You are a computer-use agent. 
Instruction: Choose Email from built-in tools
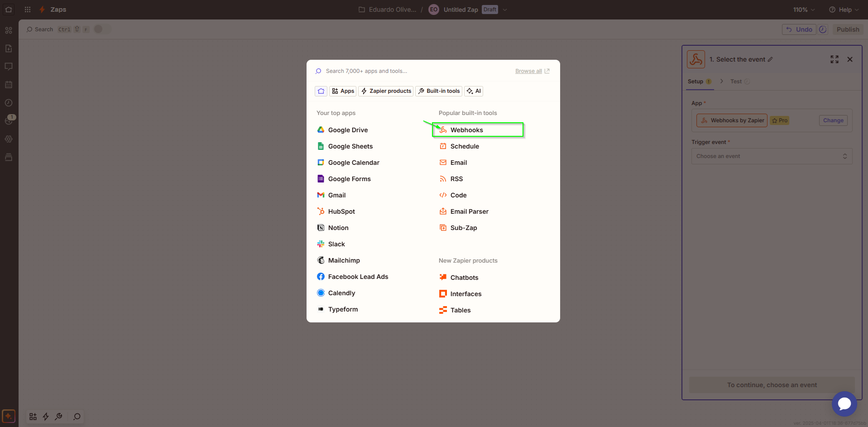[453, 163]
